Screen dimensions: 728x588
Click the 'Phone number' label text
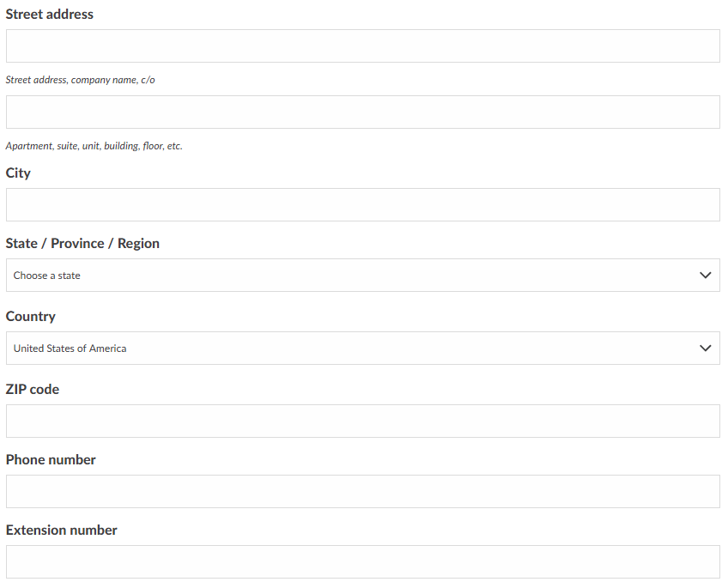coord(51,460)
